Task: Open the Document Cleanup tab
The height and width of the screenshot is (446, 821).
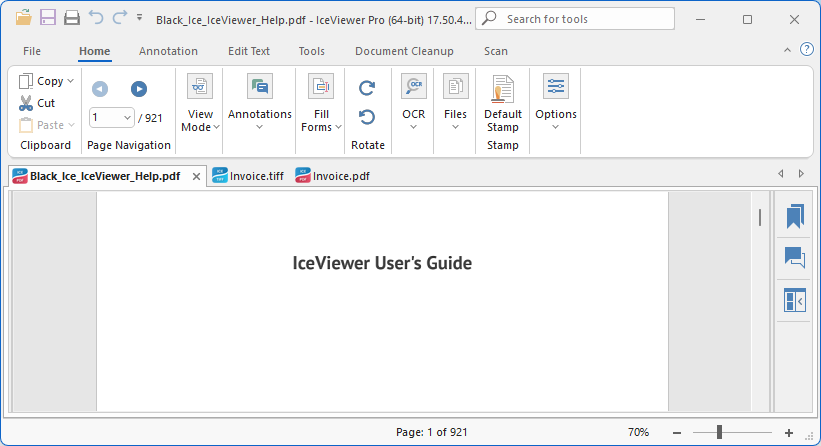Action: pyautogui.click(x=404, y=51)
